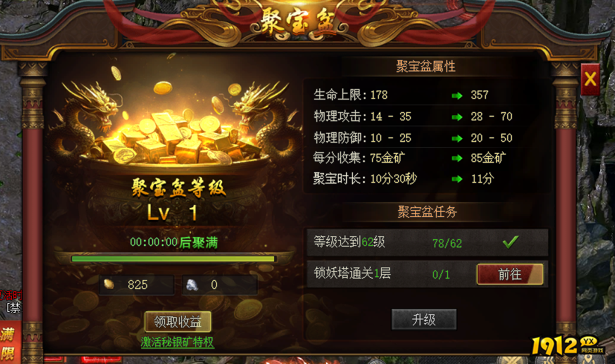The height and width of the screenshot is (364, 615).
Task: Select the 聚宝盆任务 section header
Action: tap(427, 212)
